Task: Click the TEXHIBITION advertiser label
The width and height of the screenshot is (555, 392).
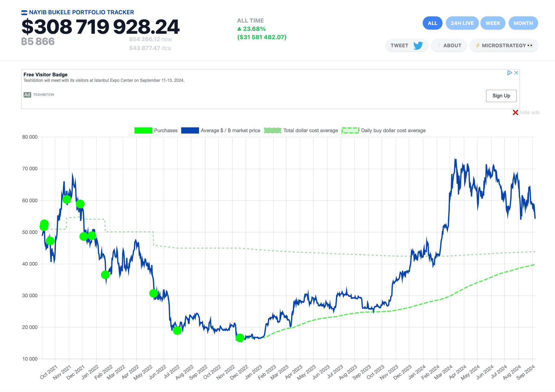Action: coord(44,95)
